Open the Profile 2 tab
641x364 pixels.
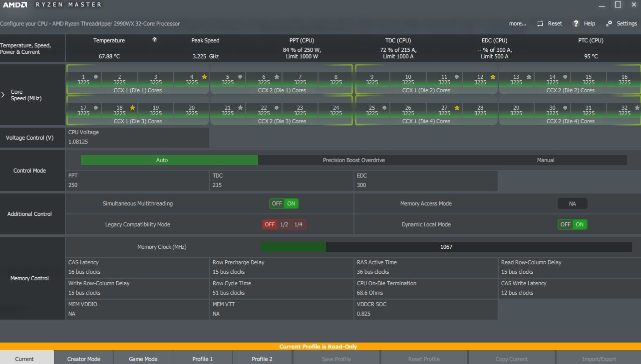(x=262, y=359)
